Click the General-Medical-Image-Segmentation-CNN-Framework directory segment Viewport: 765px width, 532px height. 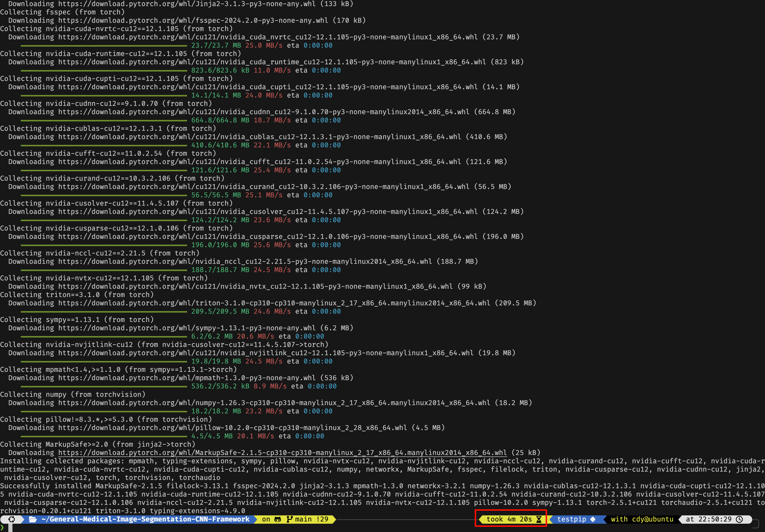pos(145,519)
